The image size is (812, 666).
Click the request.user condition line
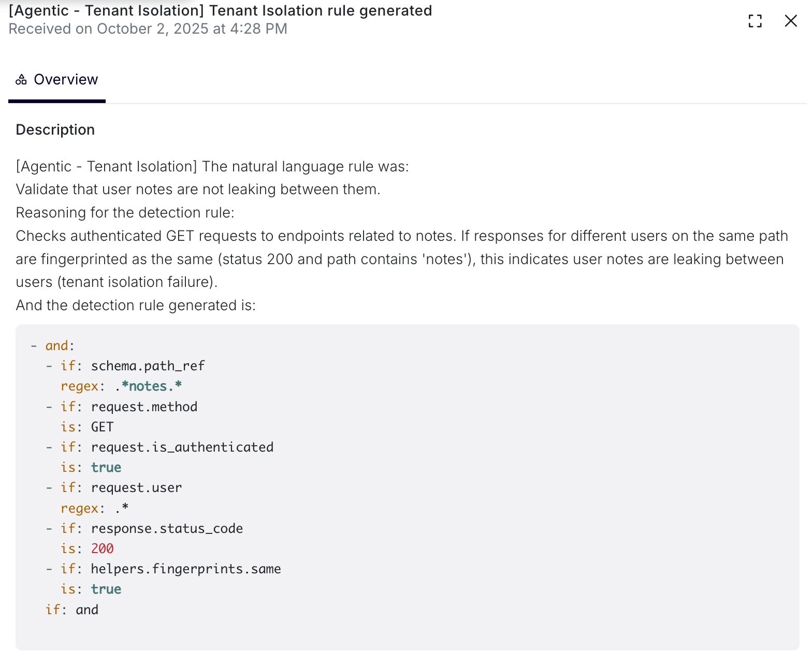click(136, 488)
